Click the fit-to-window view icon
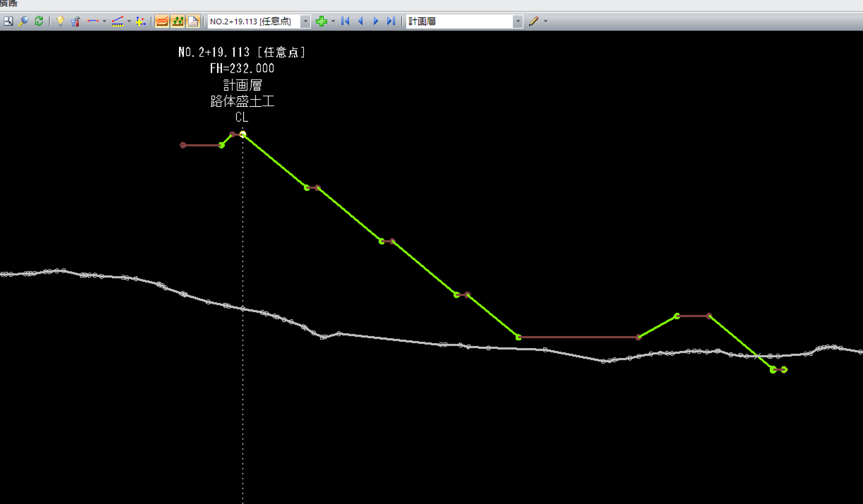 tap(8, 21)
